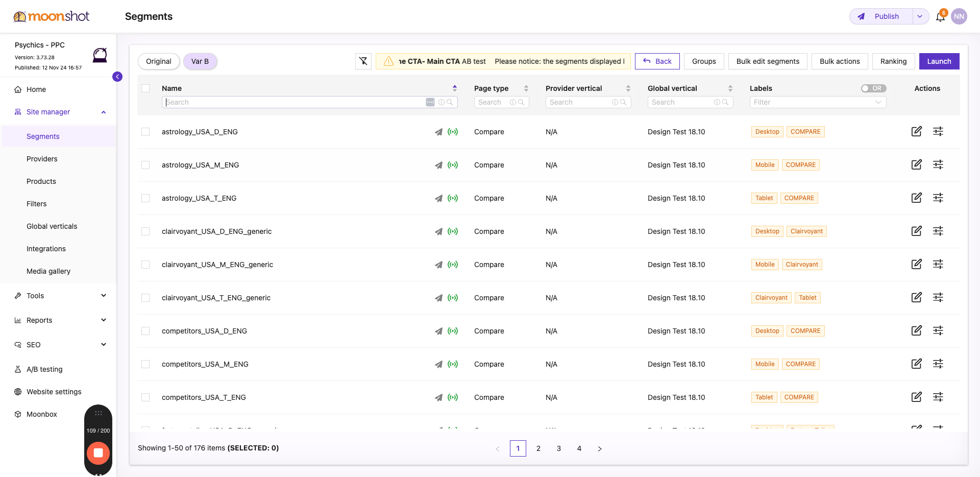The height and width of the screenshot is (477, 980).
Task: Check the astrology_USA_M_ENG row checkbox
Action: [x=145, y=165]
